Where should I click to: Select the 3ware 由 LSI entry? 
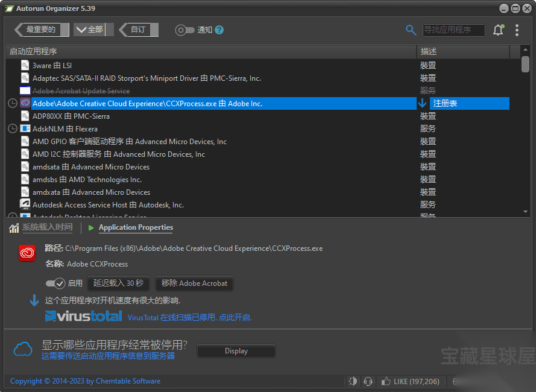point(52,65)
